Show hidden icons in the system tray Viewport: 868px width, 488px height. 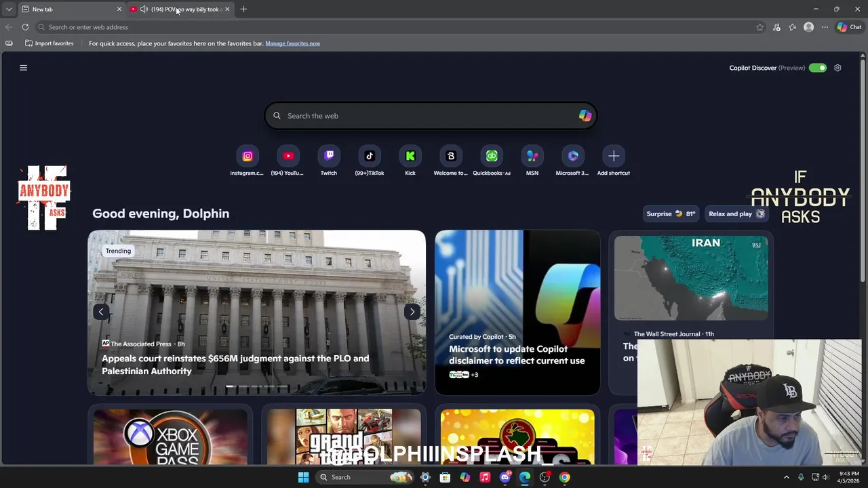click(787, 477)
